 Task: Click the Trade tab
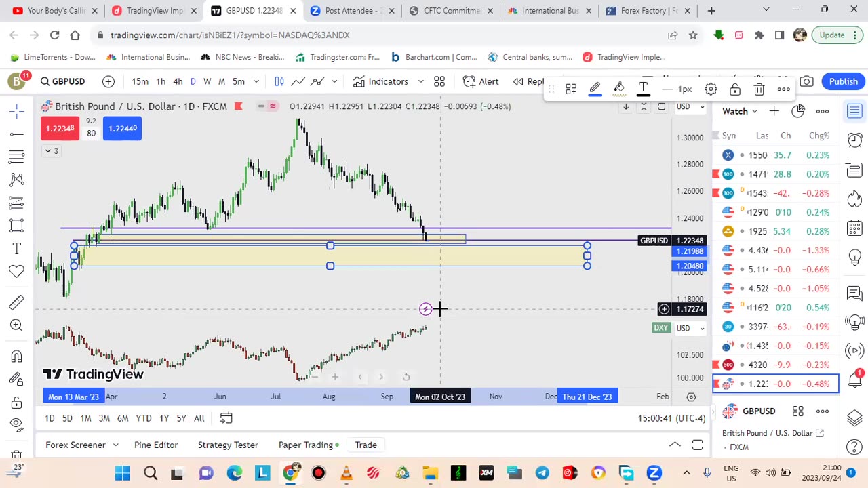tap(366, 445)
